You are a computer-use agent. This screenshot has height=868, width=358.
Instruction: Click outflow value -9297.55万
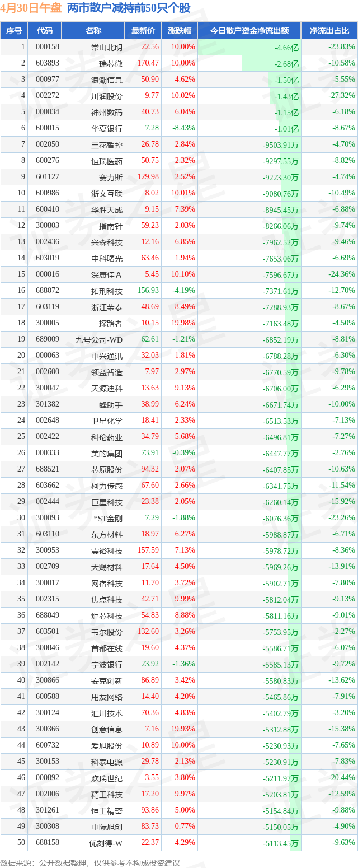[281, 161]
